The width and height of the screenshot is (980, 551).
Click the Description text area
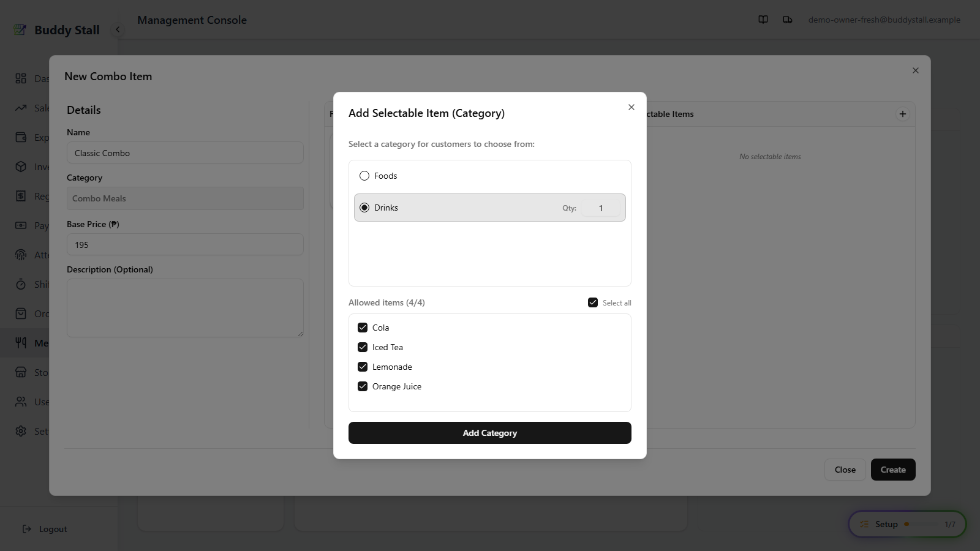[x=185, y=308]
